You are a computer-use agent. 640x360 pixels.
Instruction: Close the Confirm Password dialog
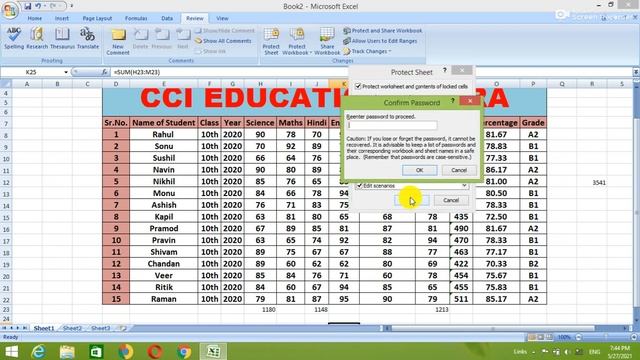tap(470, 101)
